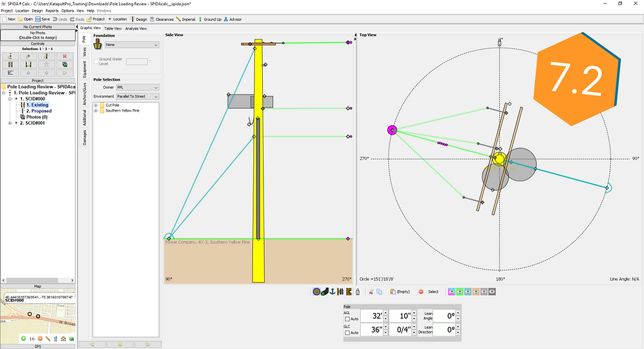Viewport: 644px width, 349px height.
Task: Click the GLC 36" input field
Action: [372, 330]
